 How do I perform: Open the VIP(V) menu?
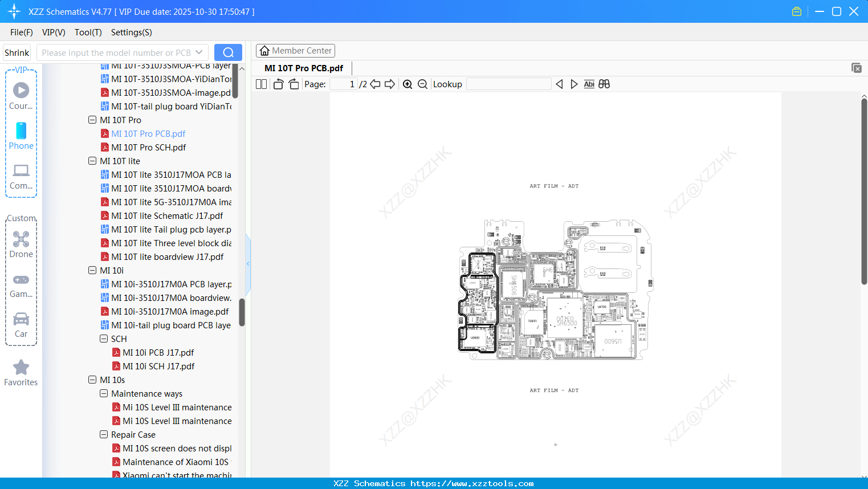coord(54,32)
